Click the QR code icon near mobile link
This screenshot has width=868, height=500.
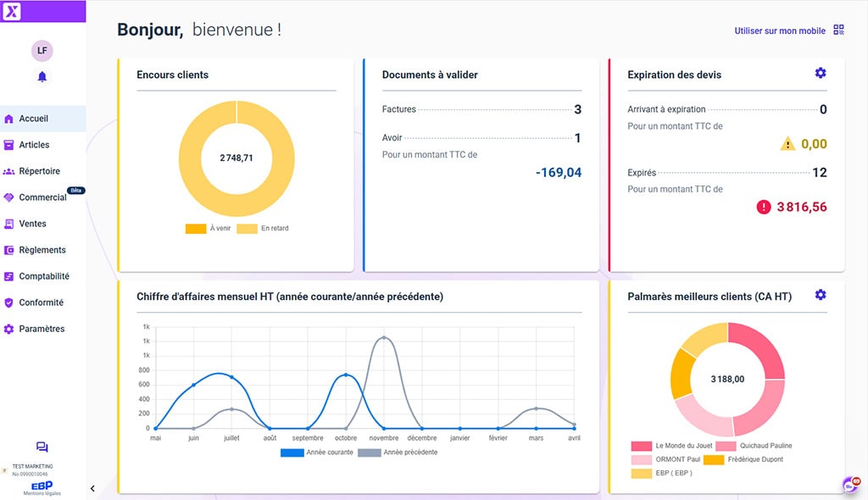[x=838, y=30]
